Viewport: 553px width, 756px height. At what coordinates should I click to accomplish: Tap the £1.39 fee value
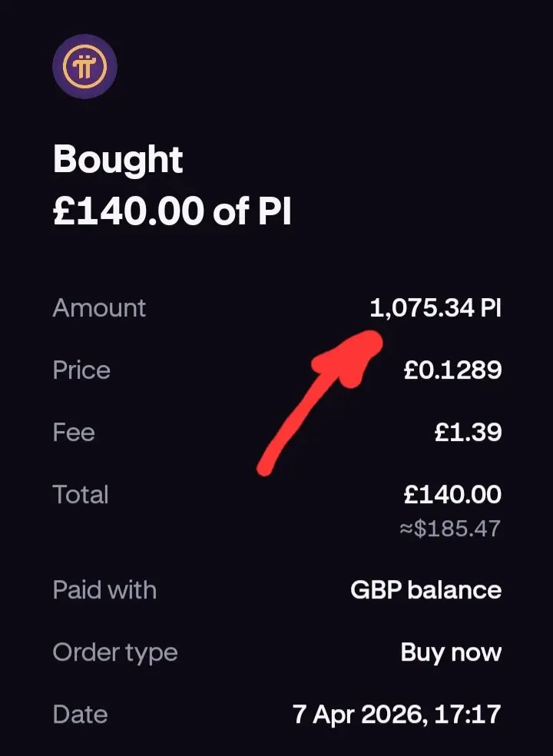[468, 432]
